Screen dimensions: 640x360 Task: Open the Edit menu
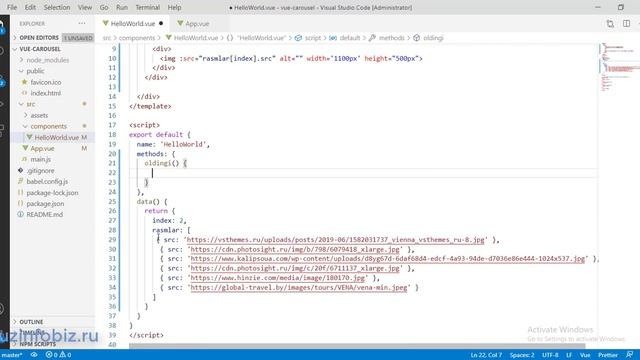click(x=30, y=7)
